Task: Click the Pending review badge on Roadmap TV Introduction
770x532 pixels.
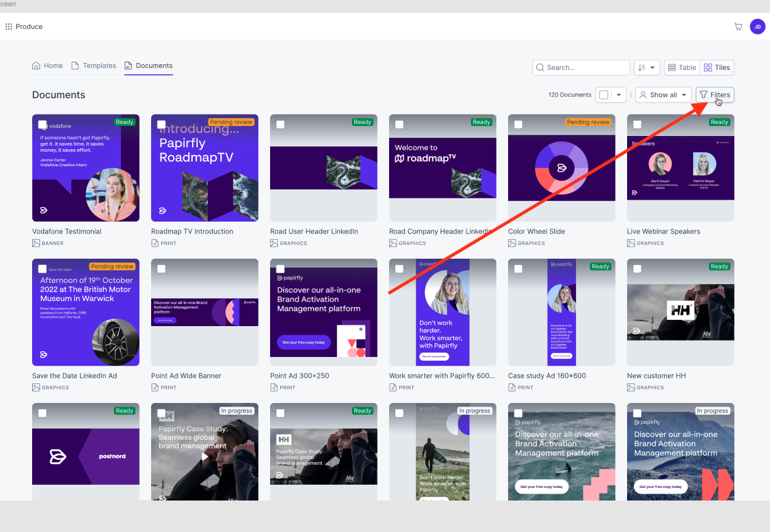Action: point(231,122)
